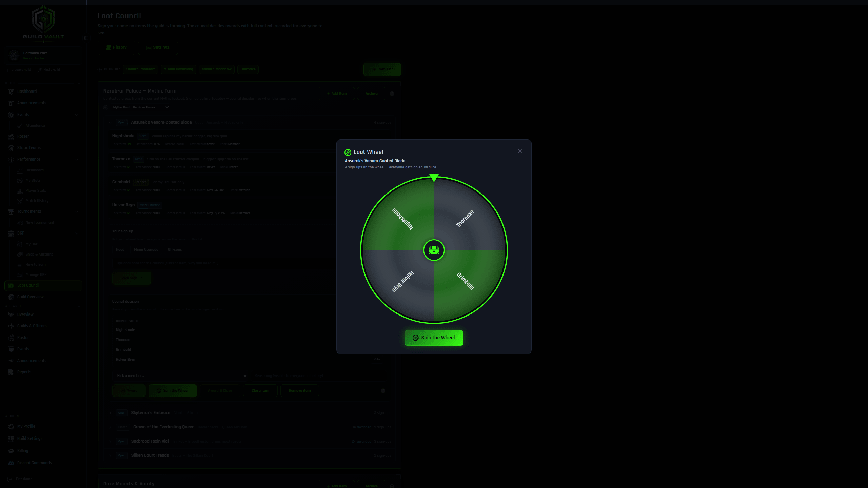Delete Nerub-ar Palace list via trash icon

(392, 94)
